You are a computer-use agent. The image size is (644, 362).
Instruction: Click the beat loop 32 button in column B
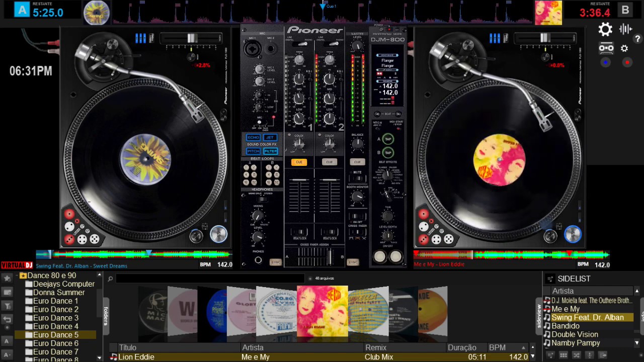(277, 182)
